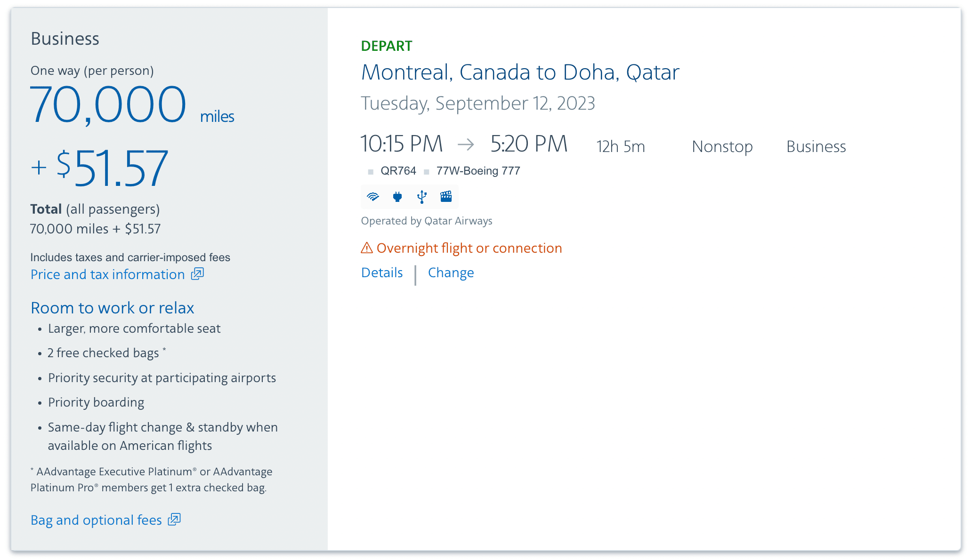Open Price and tax information link
This screenshot has width=971, height=560.
click(x=108, y=274)
